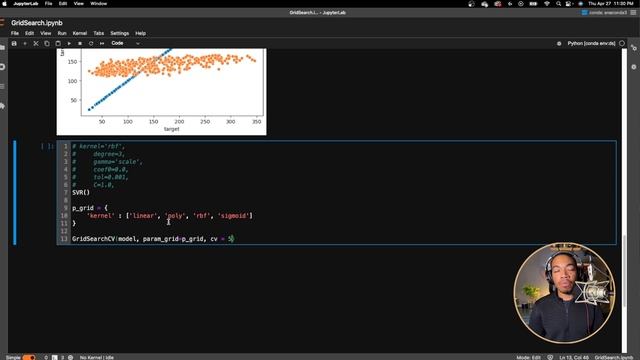Click the notebook vertical scrollbar
The width and height of the screenshot is (640, 360).
click(624, 270)
